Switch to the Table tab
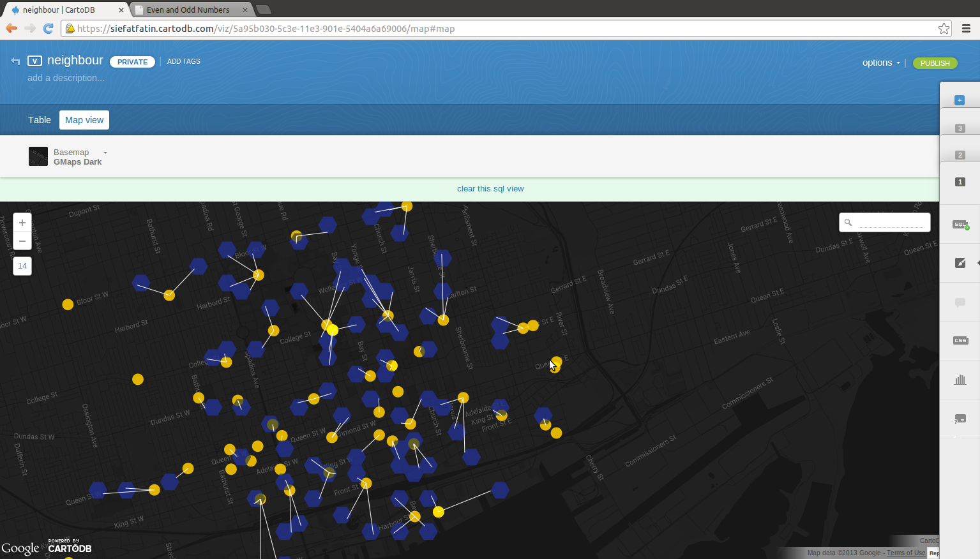 pyautogui.click(x=40, y=120)
